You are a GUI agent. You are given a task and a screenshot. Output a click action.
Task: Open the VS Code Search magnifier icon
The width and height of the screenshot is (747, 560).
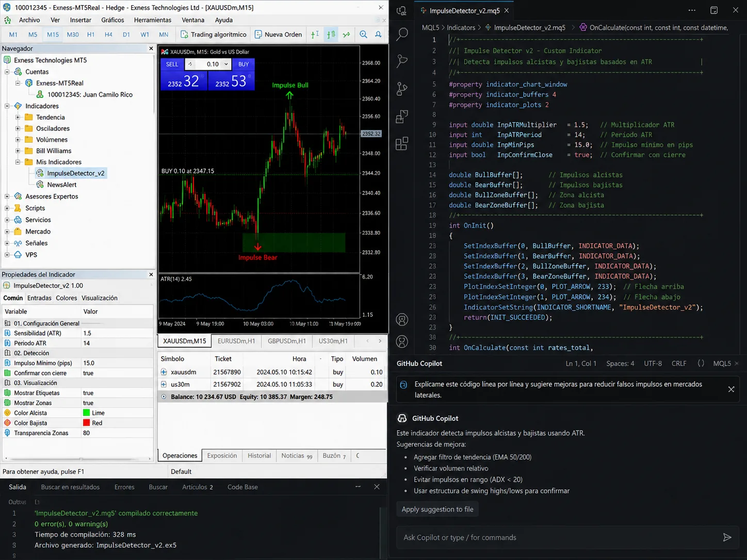coord(402,35)
